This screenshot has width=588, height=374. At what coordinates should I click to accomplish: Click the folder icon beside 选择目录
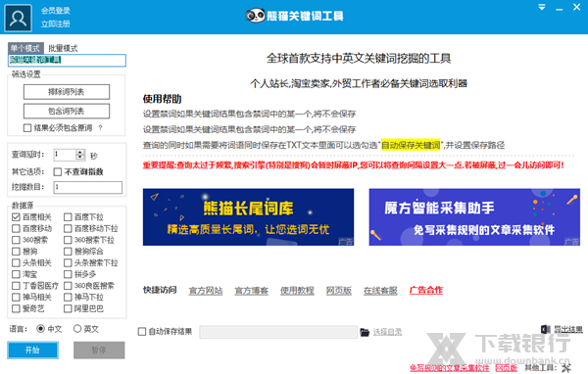(x=365, y=332)
